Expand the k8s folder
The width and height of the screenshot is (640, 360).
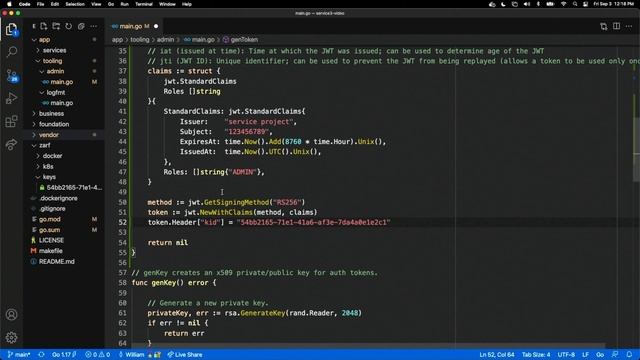(48, 167)
